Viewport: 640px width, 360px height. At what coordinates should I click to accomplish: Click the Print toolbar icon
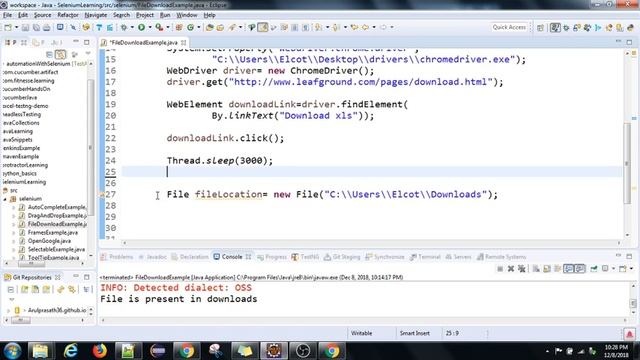[x=47, y=27]
